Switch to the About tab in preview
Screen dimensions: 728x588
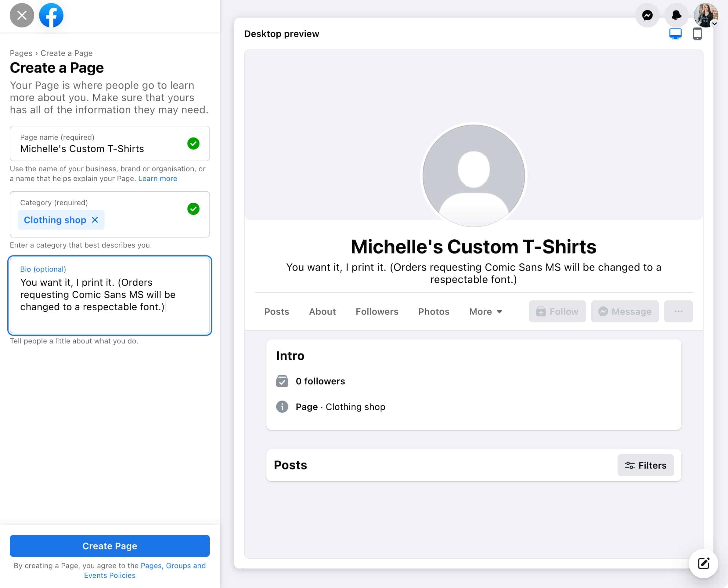tap(322, 311)
